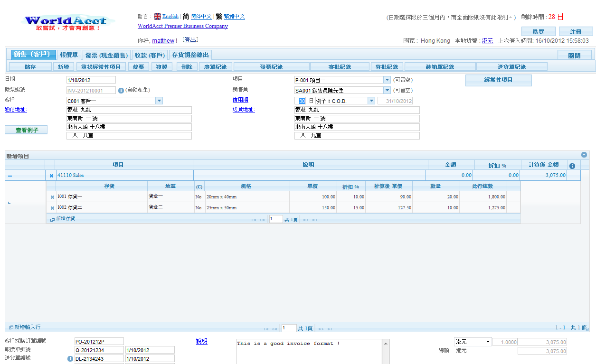
Task: Collapse the 41110 Sales row with minus toggle
Action: [x=10, y=176]
